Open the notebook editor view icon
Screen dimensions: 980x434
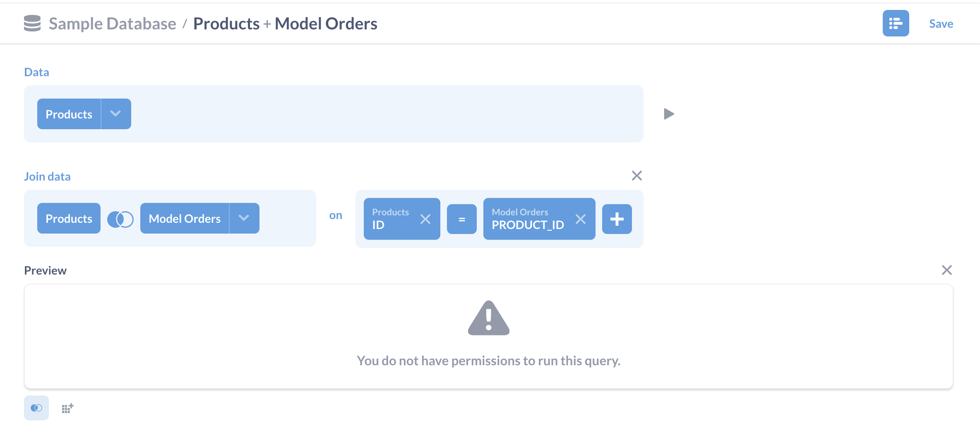pos(896,24)
